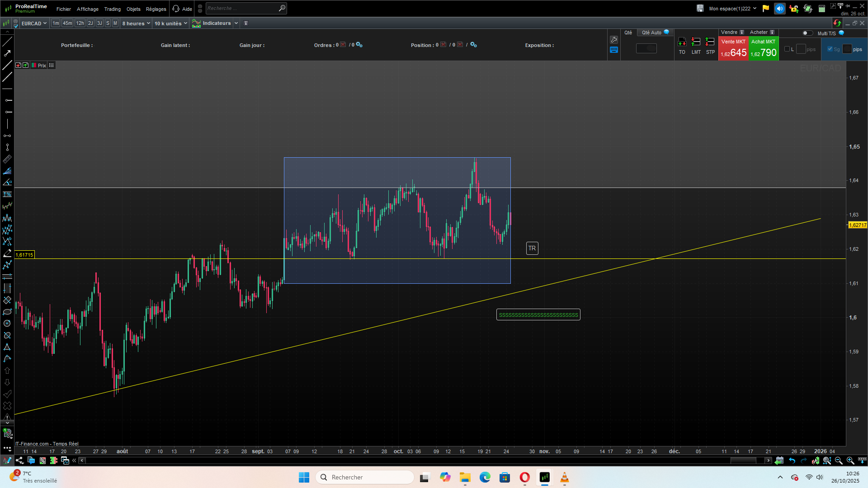Image resolution: width=868 pixels, height=488 pixels.
Task: Expand the 8 heures timeframe dropdown
Action: 136,23
